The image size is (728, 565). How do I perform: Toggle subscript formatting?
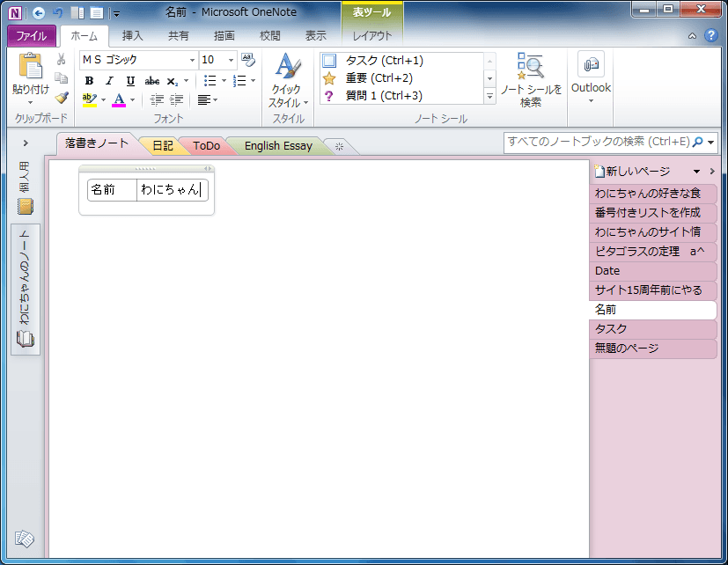pyautogui.click(x=173, y=81)
